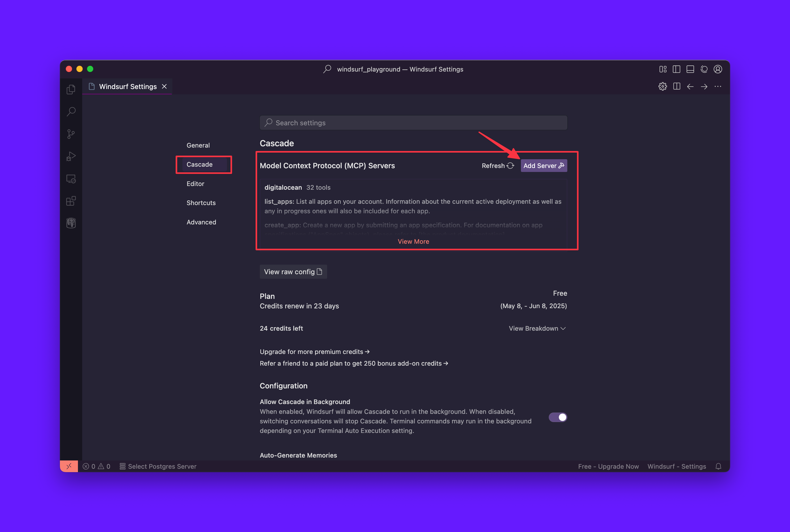The width and height of the screenshot is (790, 532).
Task: Click the Add Server button
Action: pos(543,166)
